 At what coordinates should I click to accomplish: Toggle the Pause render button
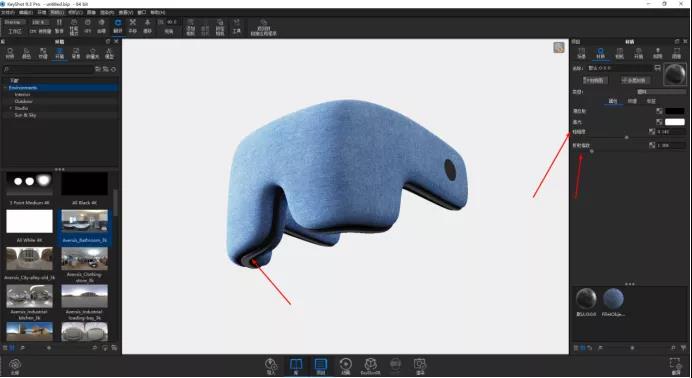tap(60, 26)
